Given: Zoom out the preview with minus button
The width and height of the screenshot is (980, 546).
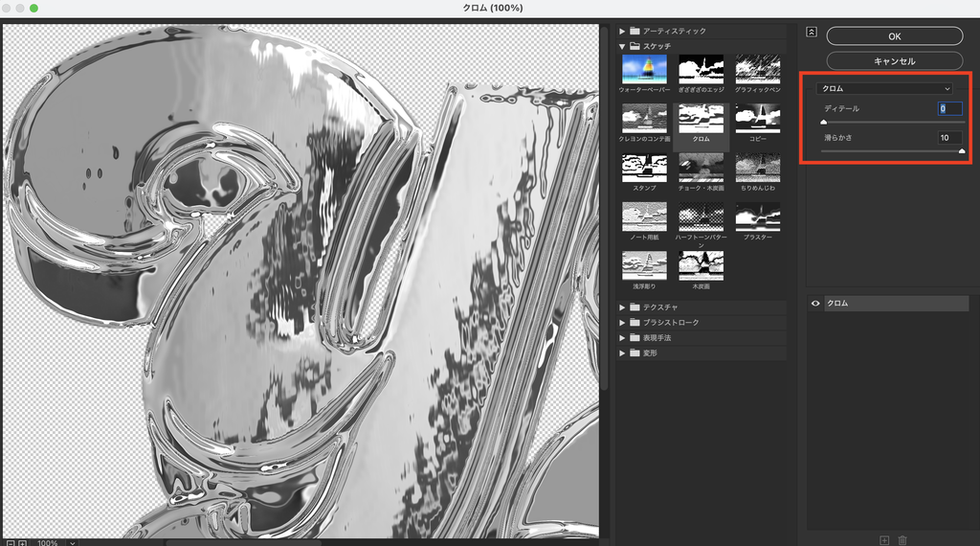Looking at the screenshot, I should tap(11, 543).
